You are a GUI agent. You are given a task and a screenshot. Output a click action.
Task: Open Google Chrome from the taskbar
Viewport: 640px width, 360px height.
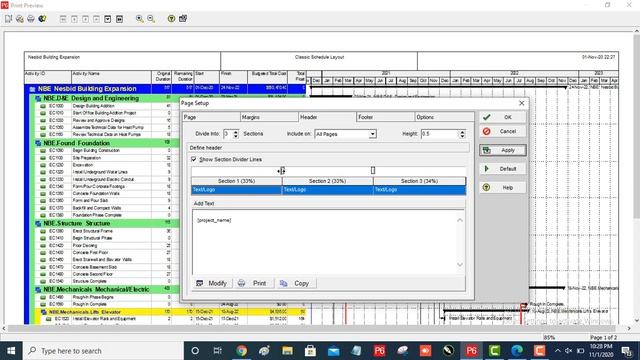[x=241, y=351]
